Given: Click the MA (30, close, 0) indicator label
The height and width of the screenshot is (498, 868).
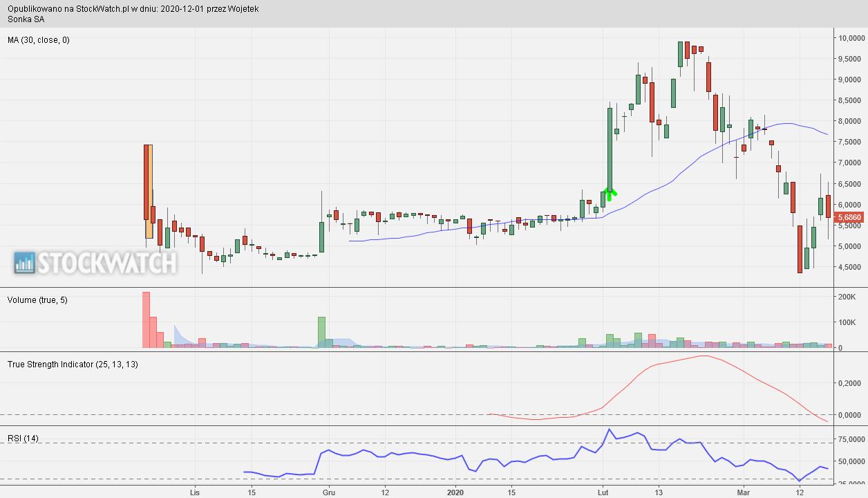Looking at the screenshot, I should (39, 40).
